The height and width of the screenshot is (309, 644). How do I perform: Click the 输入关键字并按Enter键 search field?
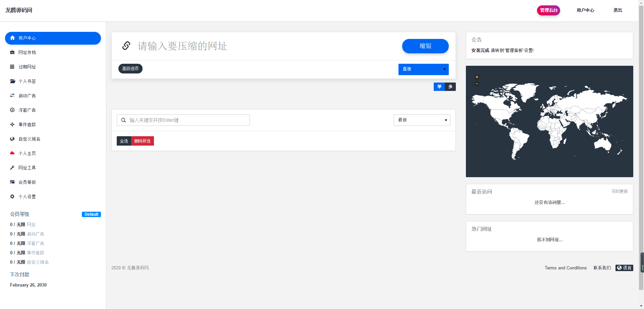point(183,120)
